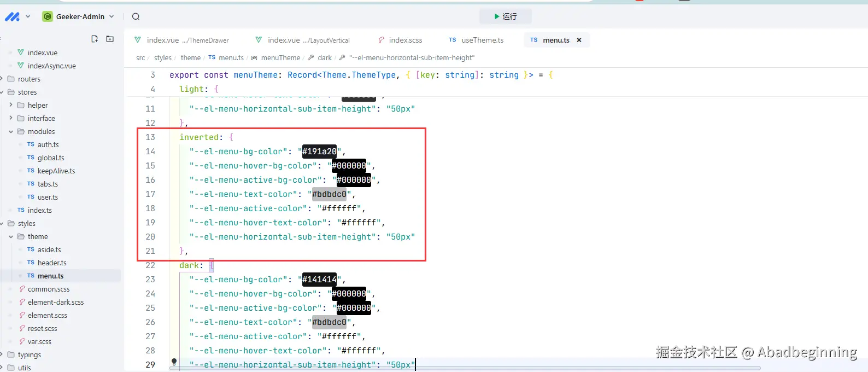This screenshot has width=868, height=372.
Task: Open the Geeker-Admin project dropdown
Action: [79, 16]
